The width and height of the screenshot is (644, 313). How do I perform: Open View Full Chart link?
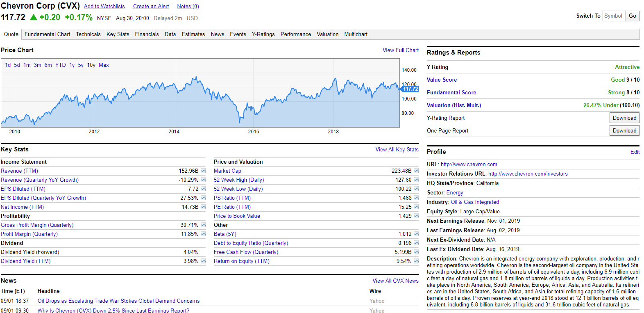click(401, 50)
